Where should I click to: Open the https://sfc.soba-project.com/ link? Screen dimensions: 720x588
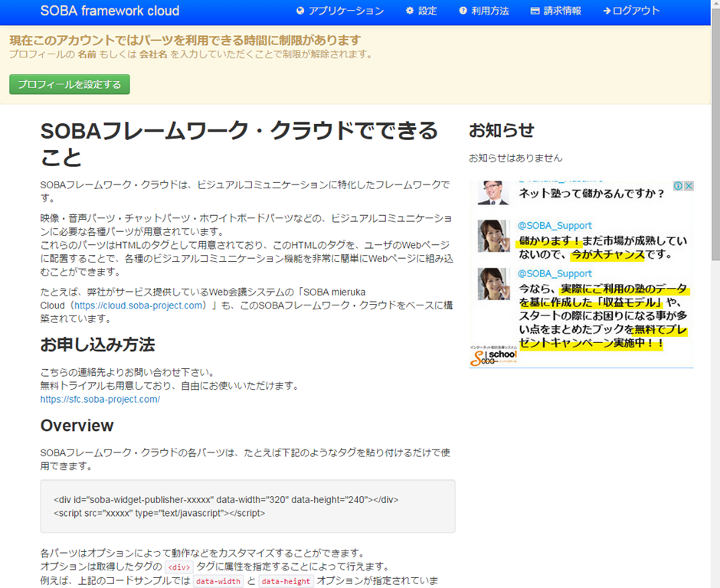(x=100, y=400)
